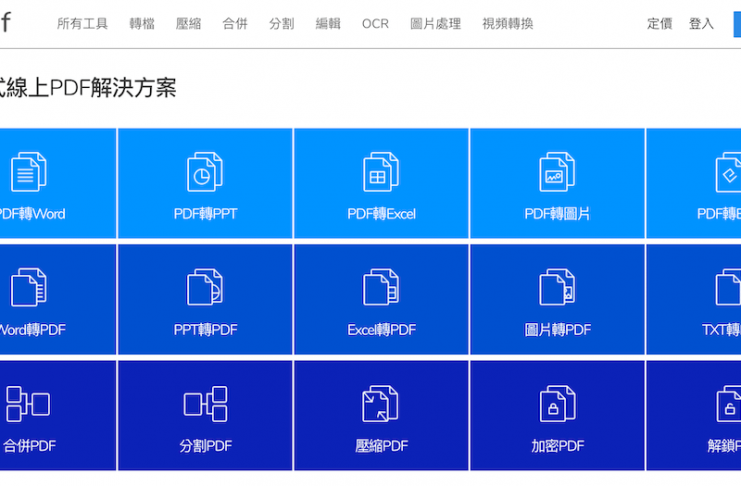Open the 轉檔 menu
The width and height of the screenshot is (741, 486).
142,24
